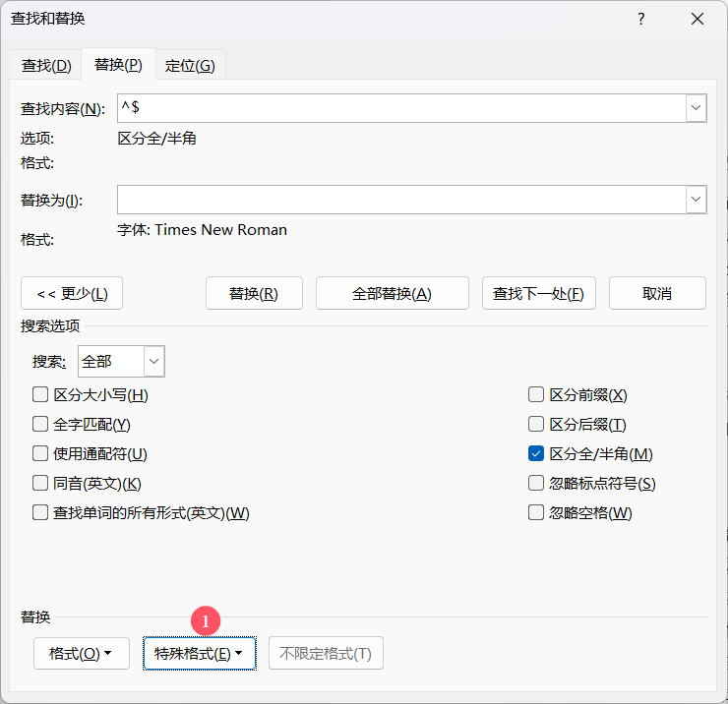The image size is (728, 704).
Task: Switch to the 查找(D) tab
Action: tap(46, 66)
